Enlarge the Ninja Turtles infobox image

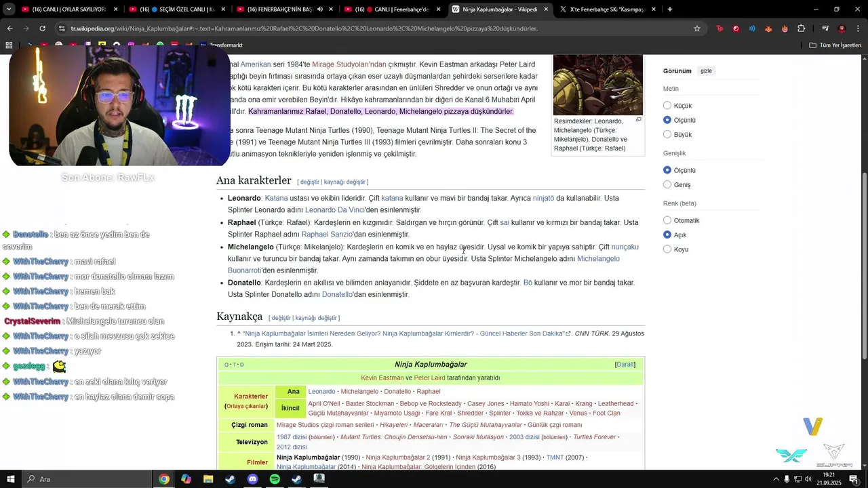[638, 120]
